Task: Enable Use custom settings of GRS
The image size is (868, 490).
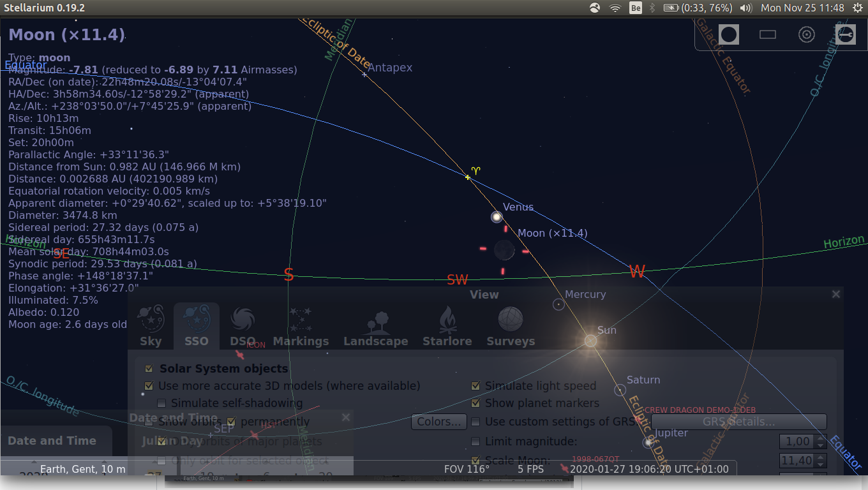Action: click(x=475, y=421)
